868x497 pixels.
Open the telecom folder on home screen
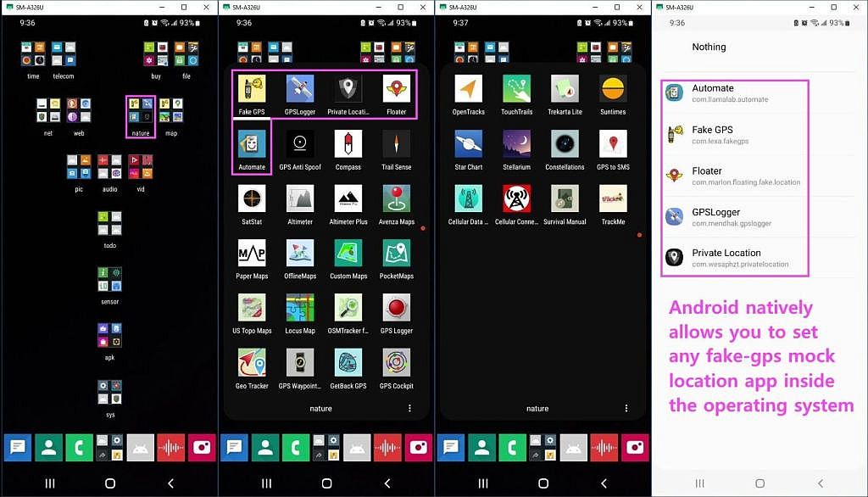64,53
